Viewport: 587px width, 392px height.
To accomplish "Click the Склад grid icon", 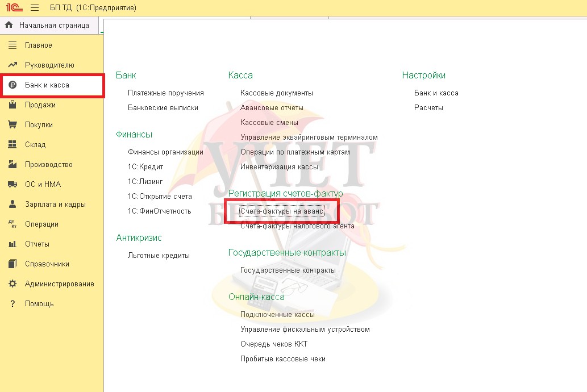I will [13, 144].
